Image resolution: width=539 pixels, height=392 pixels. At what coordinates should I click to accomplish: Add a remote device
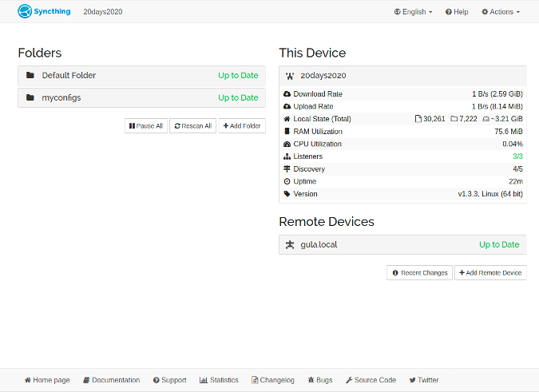(490, 273)
